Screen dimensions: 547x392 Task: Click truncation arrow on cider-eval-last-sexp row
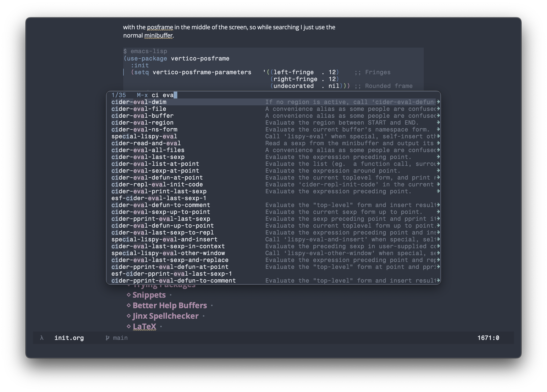(x=438, y=157)
